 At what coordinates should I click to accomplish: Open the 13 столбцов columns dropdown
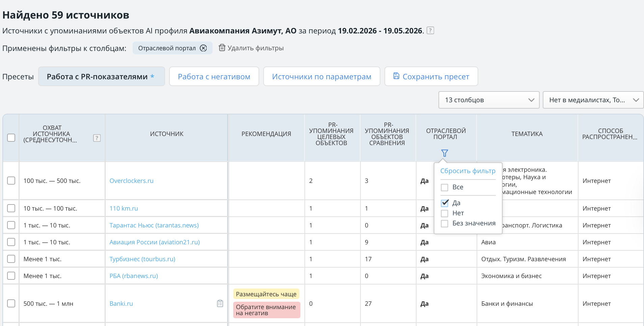tap(489, 100)
